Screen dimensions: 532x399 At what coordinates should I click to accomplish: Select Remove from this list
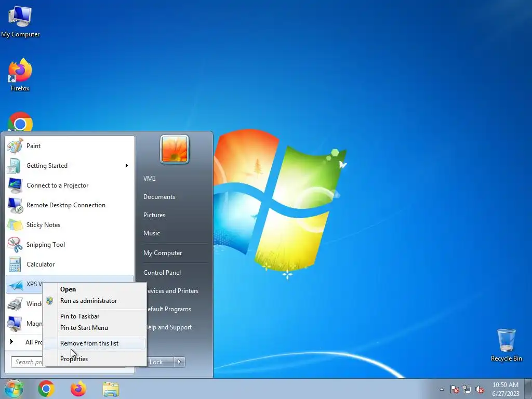coord(95,343)
